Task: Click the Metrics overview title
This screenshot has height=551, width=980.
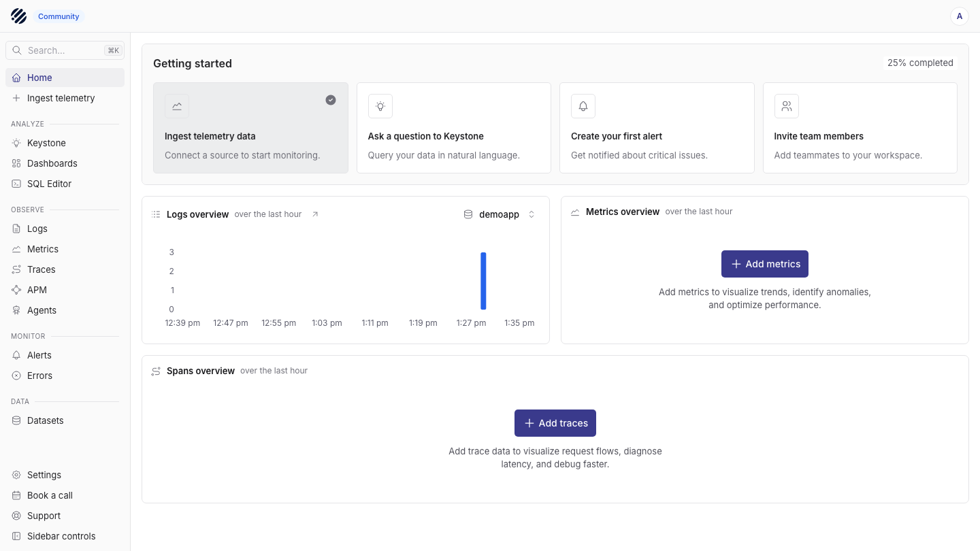Action: (x=623, y=212)
